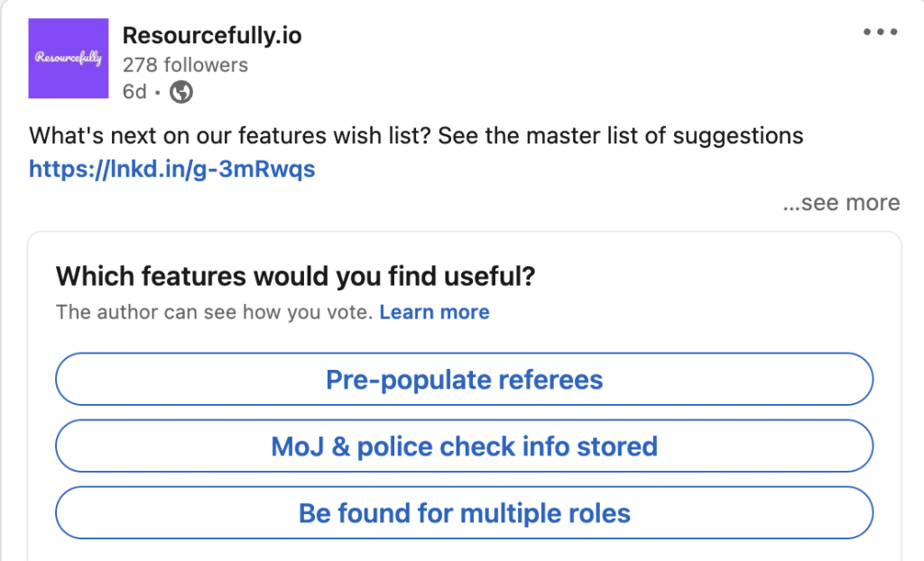Viewport: 924px width, 561px height.
Task: Expand the post with ...see more
Action: pos(842,202)
